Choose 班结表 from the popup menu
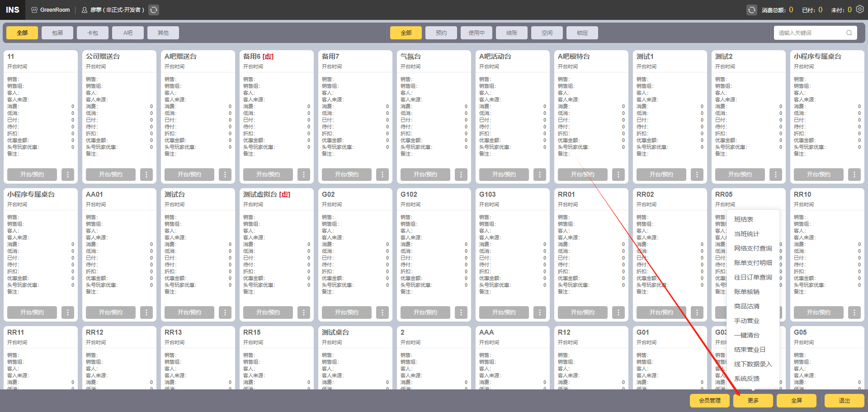The width and height of the screenshot is (868, 412). 753,219
